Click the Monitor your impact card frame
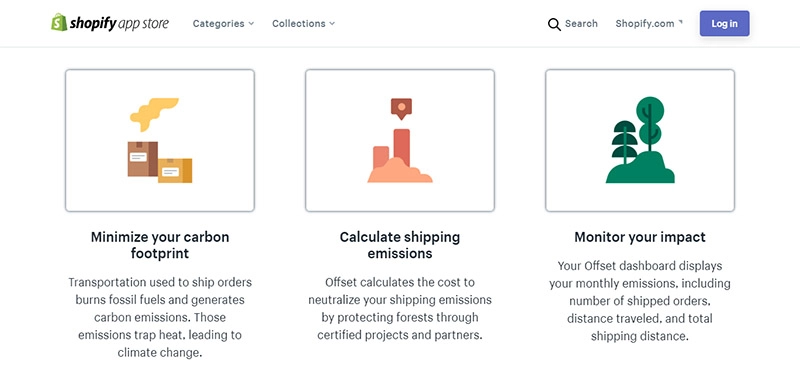 tap(640, 140)
